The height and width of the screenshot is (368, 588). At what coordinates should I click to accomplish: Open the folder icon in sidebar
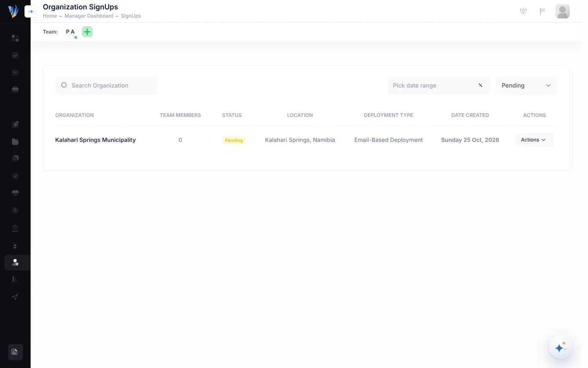(x=15, y=141)
